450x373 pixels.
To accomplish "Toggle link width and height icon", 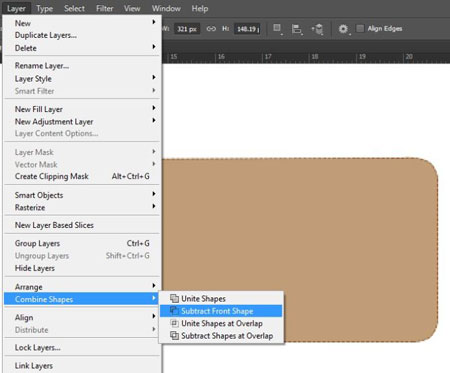I will [211, 29].
